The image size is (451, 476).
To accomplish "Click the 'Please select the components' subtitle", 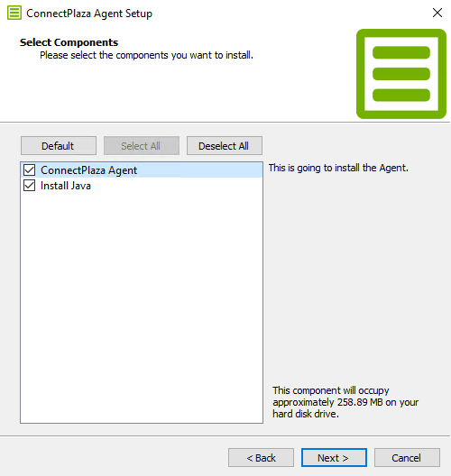I will coord(147,55).
